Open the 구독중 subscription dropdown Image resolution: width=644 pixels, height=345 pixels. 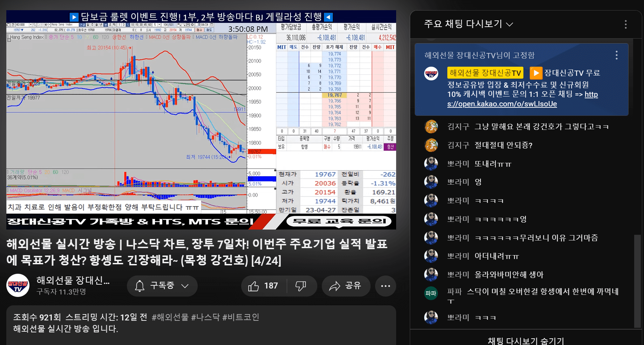[162, 286]
